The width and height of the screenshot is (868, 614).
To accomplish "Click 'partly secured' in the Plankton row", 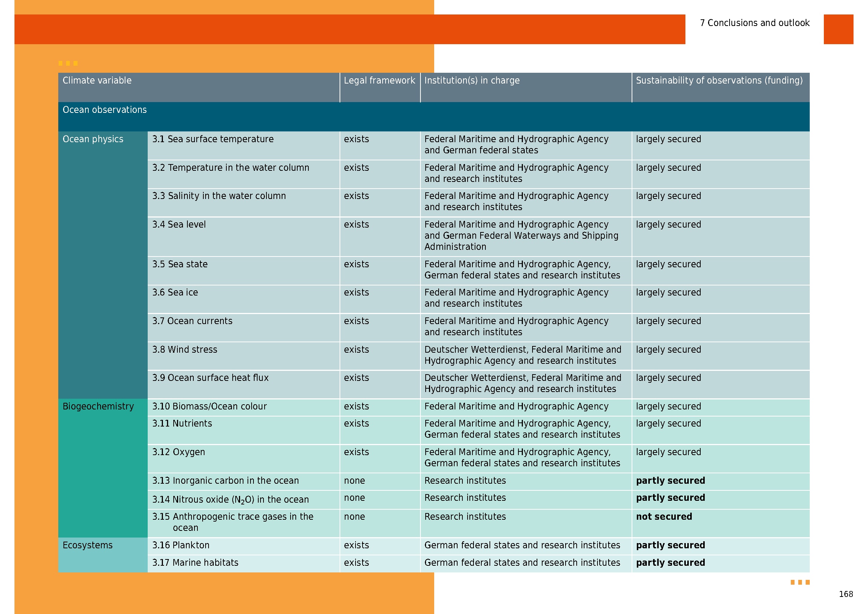I will [x=670, y=545].
